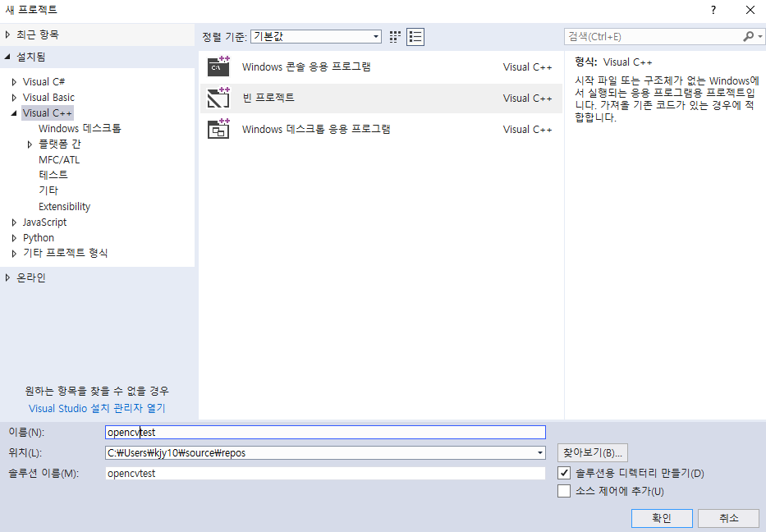This screenshot has height=532, width=766.
Task: Click the Windows desktop app template icon
Action: pos(218,129)
